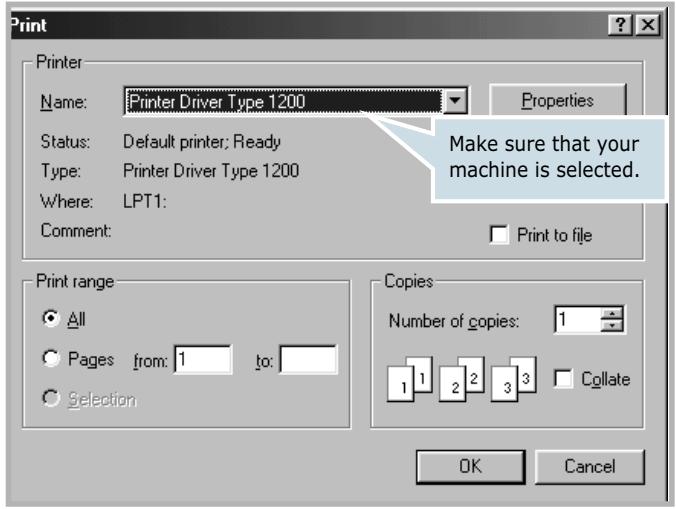Open the printer Name dropdown arrow
Screen dimensions: 676x509
[x=455, y=101]
